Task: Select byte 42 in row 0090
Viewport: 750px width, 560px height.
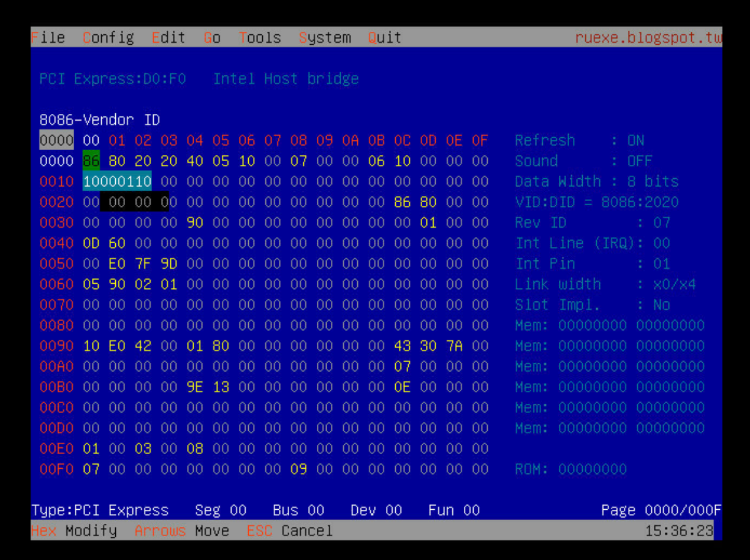Action: tap(143, 346)
